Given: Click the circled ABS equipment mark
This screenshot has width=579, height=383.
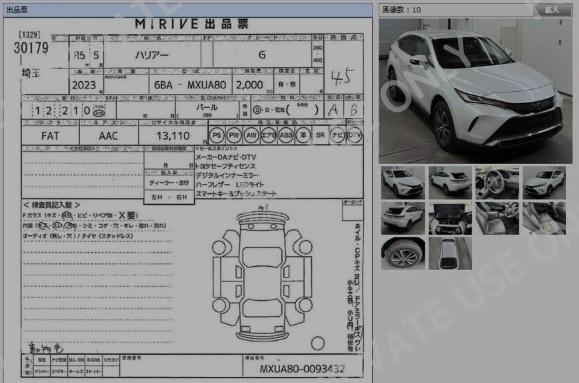Looking at the screenshot, I should 286,136.
